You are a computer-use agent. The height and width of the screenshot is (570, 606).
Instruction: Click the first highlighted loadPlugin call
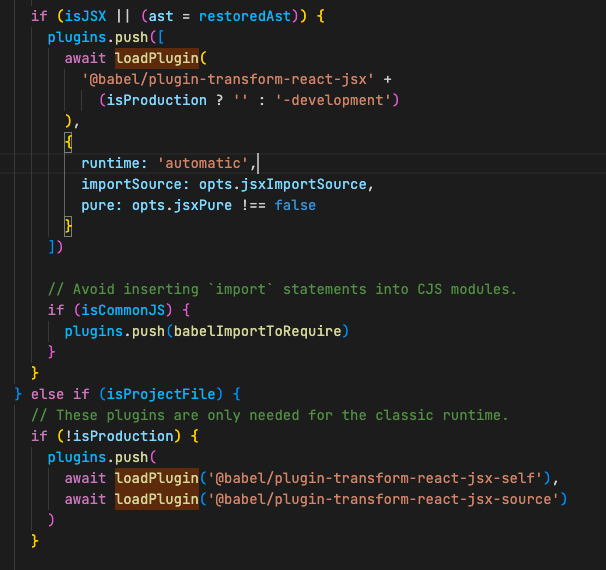coord(157,58)
